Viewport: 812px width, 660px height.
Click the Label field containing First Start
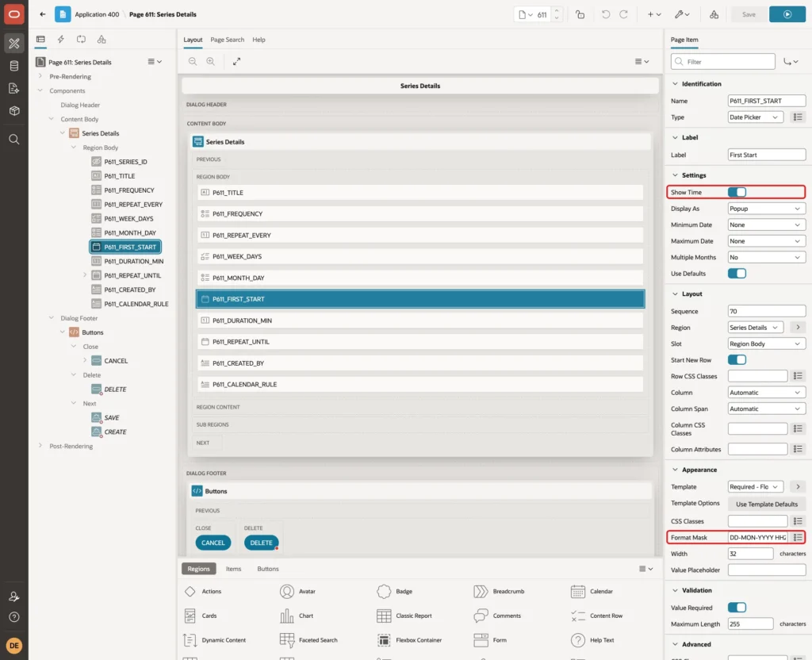[x=767, y=155]
